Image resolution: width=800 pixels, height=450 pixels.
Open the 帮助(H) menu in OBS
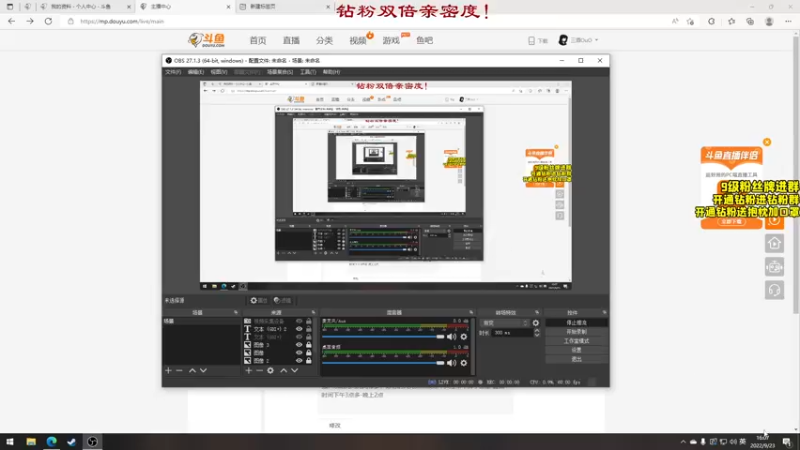click(x=332, y=72)
